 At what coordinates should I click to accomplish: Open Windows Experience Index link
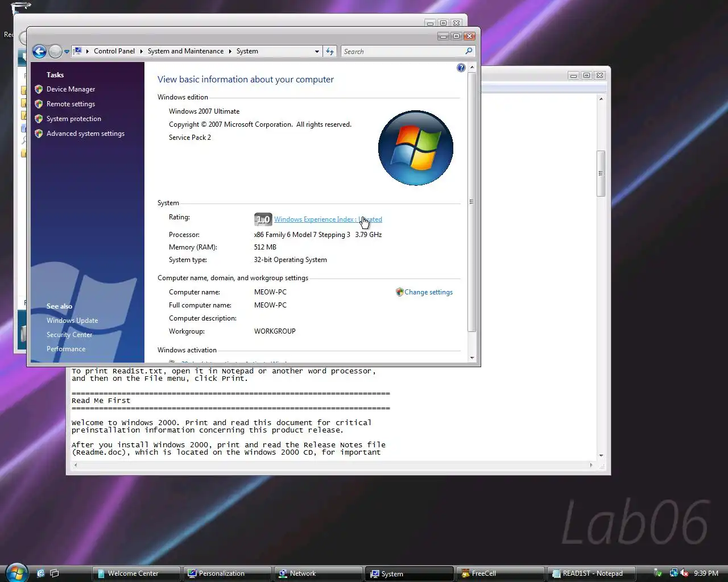click(x=328, y=219)
